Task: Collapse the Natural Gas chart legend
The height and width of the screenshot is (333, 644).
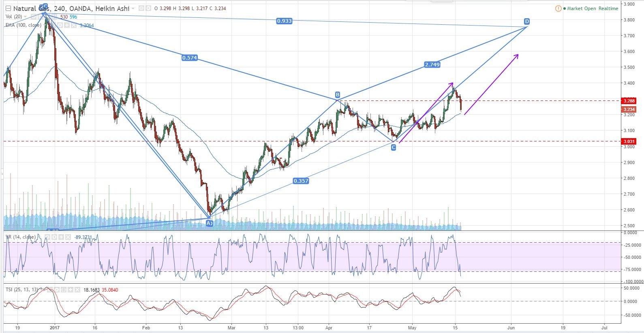Action: coord(8,9)
